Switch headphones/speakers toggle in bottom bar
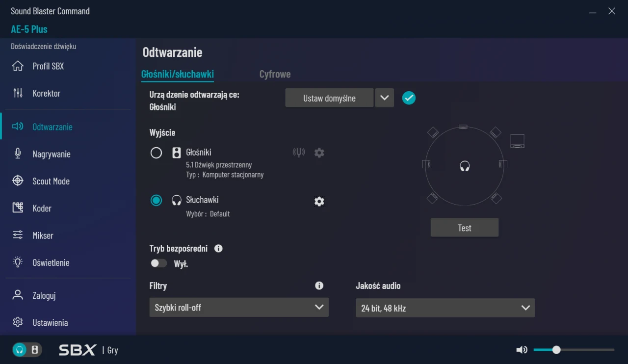This screenshot has height=364, width=628. 27,350
